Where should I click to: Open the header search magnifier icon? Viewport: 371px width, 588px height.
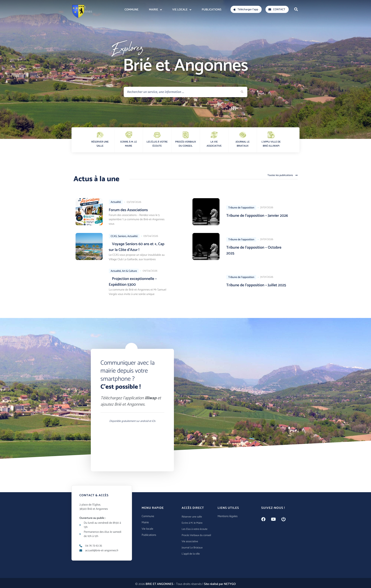click(x=296, y=9)
